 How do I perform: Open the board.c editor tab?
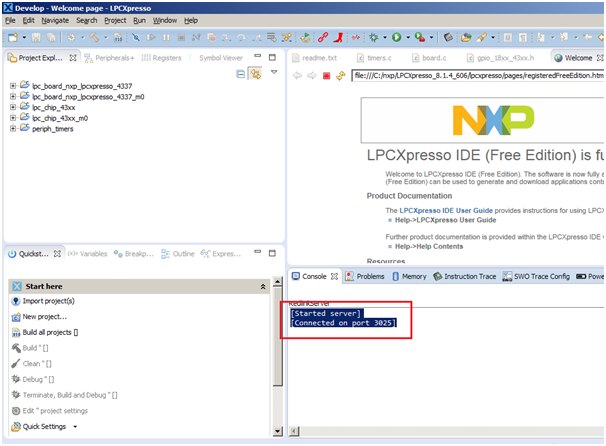(429, 58)
